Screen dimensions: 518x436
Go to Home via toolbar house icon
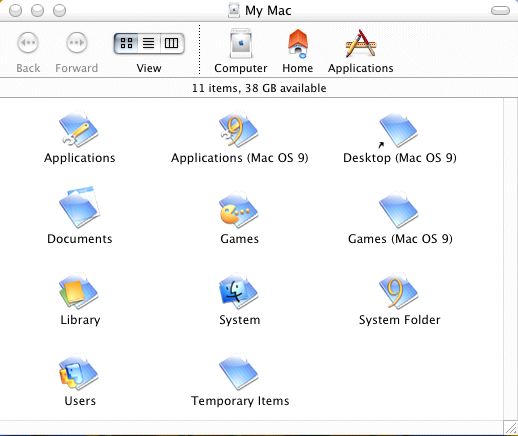[297, 43]
